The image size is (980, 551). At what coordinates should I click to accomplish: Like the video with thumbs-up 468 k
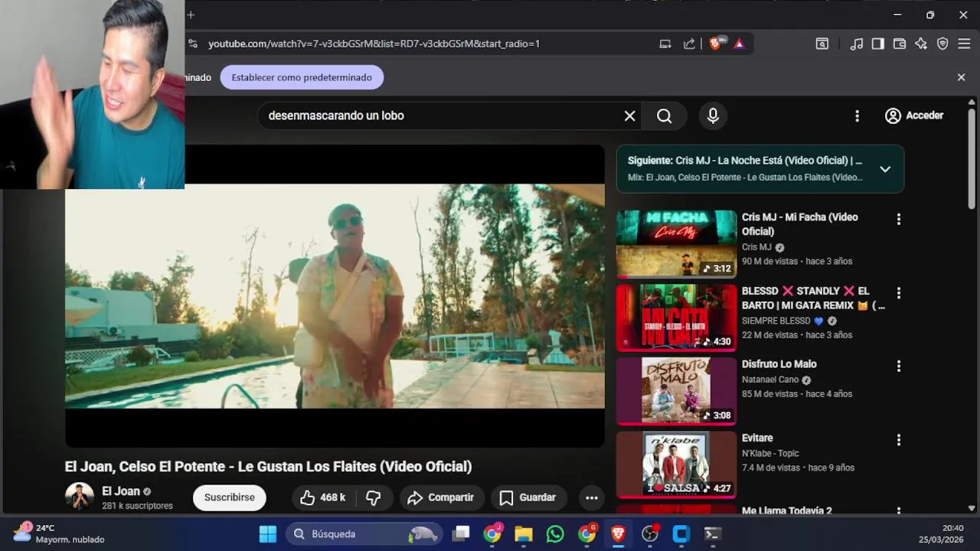(x=322, y=497)
